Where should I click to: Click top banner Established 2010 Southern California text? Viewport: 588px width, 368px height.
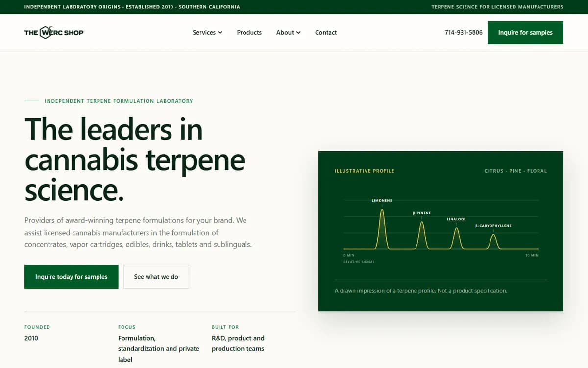click(132, 7)
